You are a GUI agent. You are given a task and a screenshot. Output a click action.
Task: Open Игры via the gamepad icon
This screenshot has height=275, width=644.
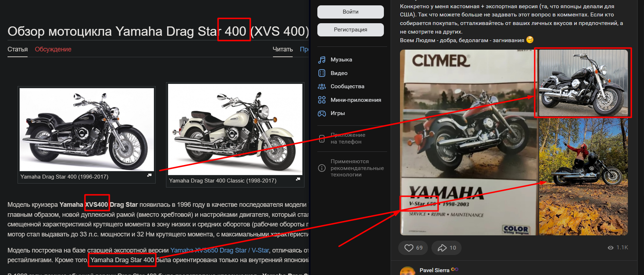point(322,114)
